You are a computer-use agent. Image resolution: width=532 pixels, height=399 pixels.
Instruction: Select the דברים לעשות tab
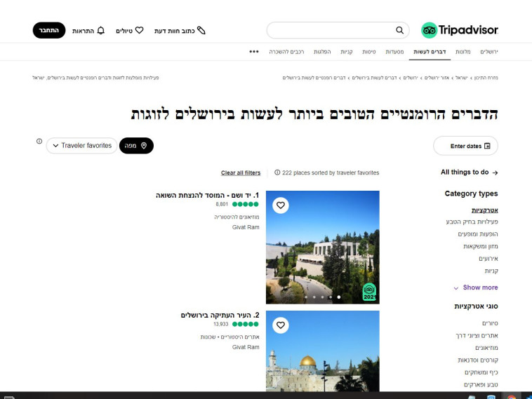point(430,51)
